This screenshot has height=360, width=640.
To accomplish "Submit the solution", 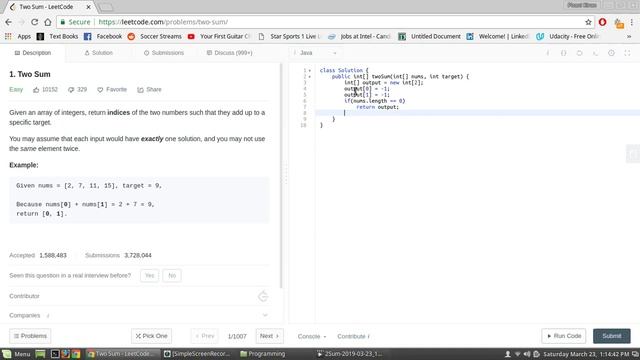I will pyautogui.click(x=611, y=336).
